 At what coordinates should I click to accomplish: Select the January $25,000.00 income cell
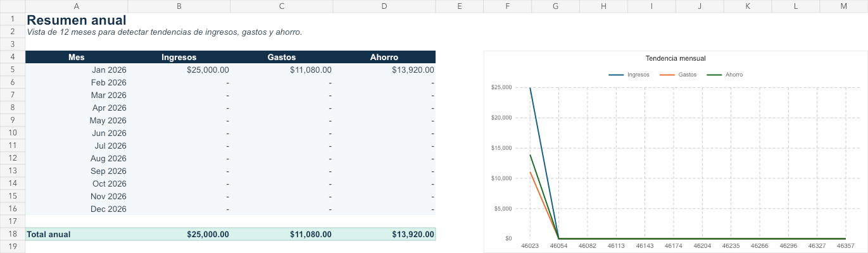click(179, 70)
